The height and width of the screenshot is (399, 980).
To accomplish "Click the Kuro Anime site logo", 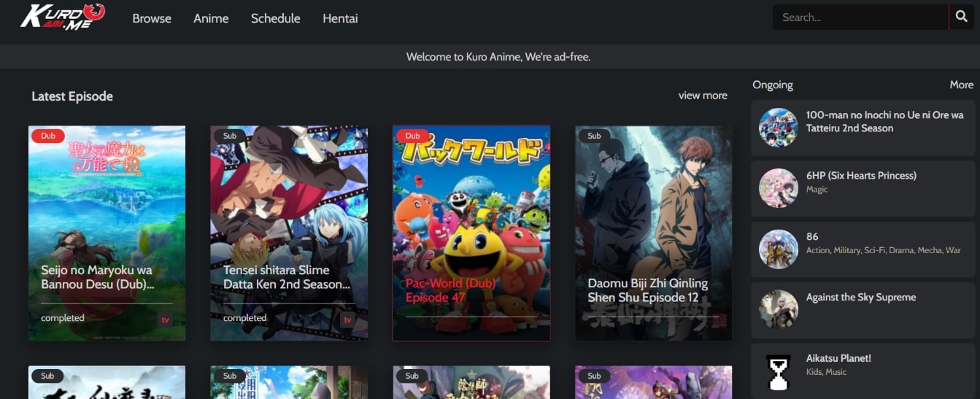I will [x=63, y=15].
